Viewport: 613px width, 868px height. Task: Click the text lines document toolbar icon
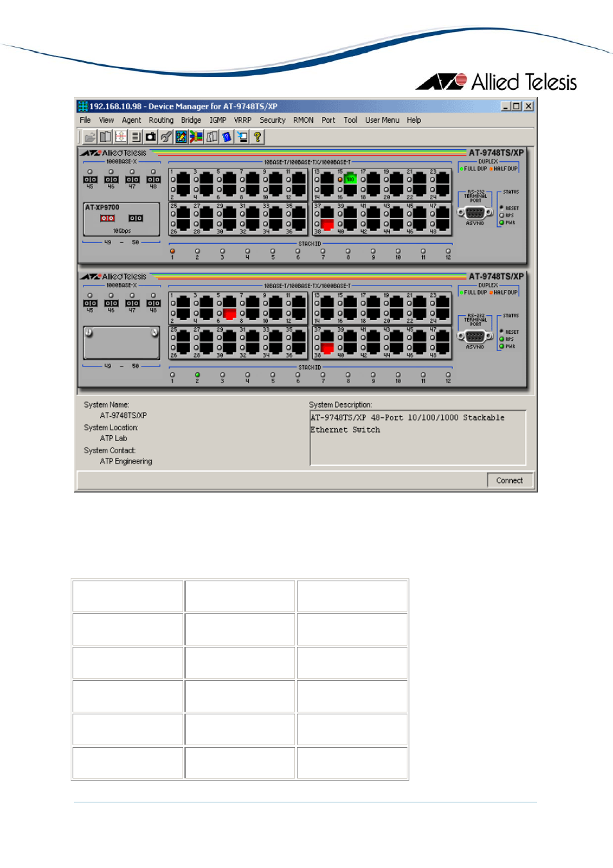click(136, 137)
